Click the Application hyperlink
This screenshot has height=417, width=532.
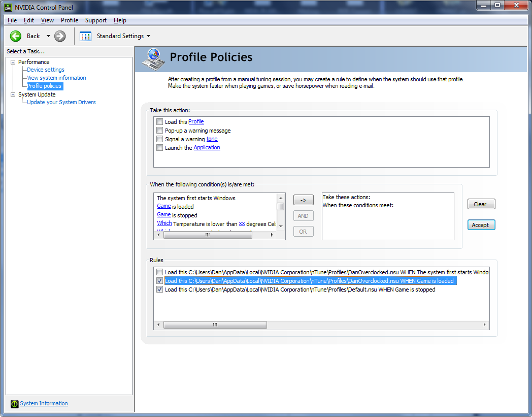click(x=207, y=147)
